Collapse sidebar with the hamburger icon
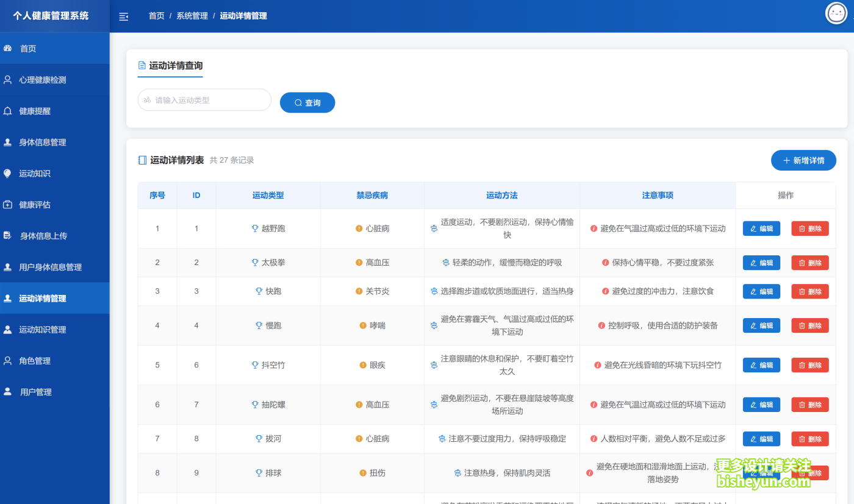854x504 pixels. 124,16
